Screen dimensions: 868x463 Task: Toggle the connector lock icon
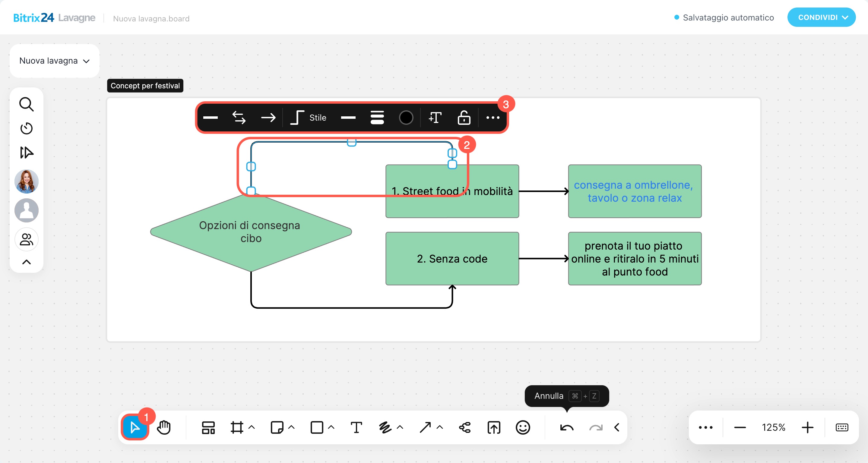tap(464, 118)
